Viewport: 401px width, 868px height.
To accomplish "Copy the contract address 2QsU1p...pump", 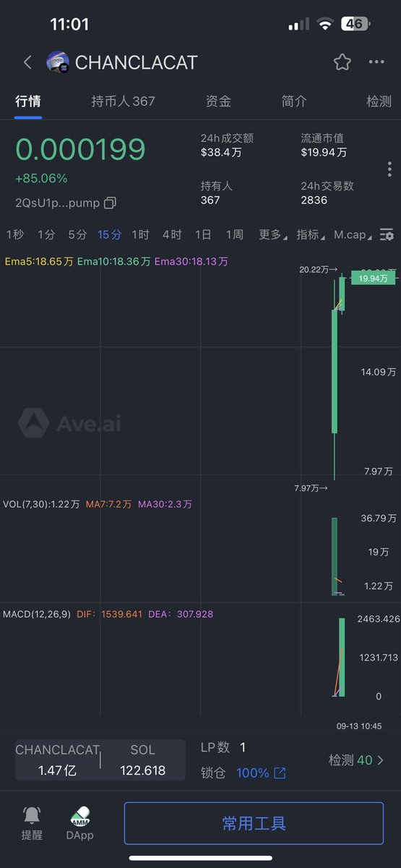I will pyautogui.click(x=110, y=203).
